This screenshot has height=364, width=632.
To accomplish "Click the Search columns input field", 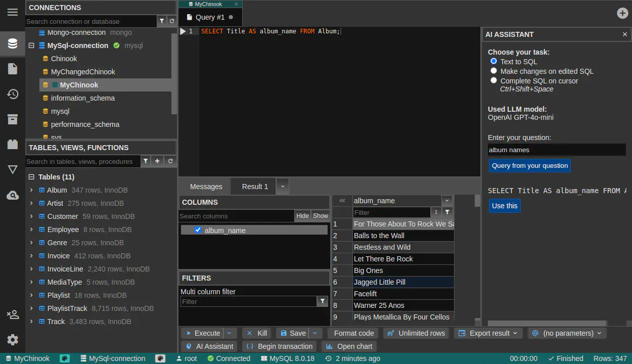I will (x=237, y=216).
